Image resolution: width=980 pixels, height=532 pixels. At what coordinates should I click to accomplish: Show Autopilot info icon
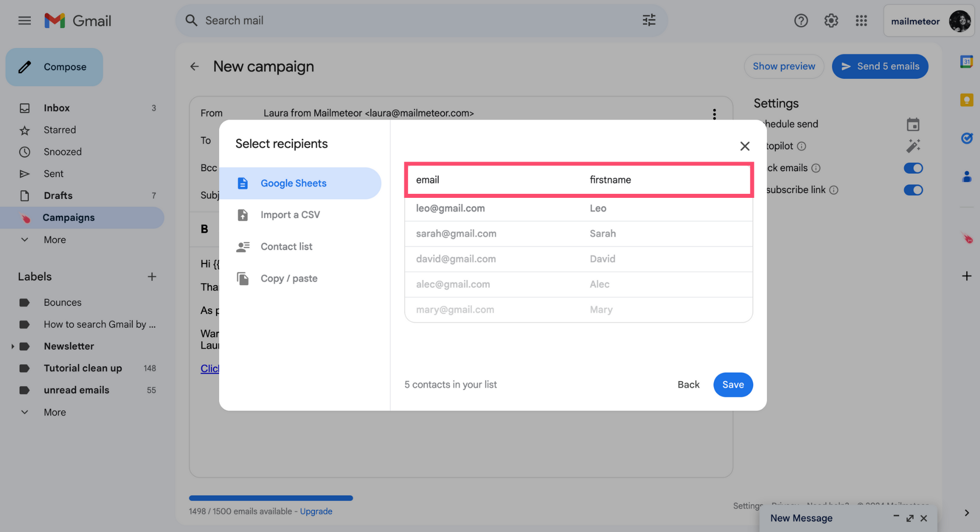tap(801, 146)
